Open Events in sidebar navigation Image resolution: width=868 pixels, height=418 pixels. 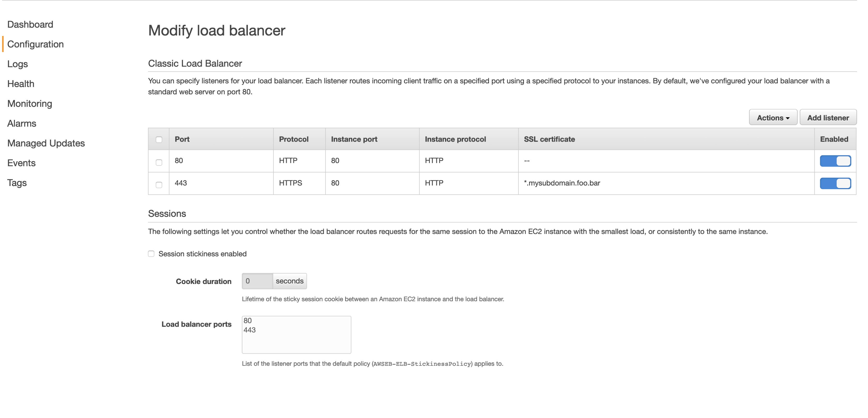(21, 163)
